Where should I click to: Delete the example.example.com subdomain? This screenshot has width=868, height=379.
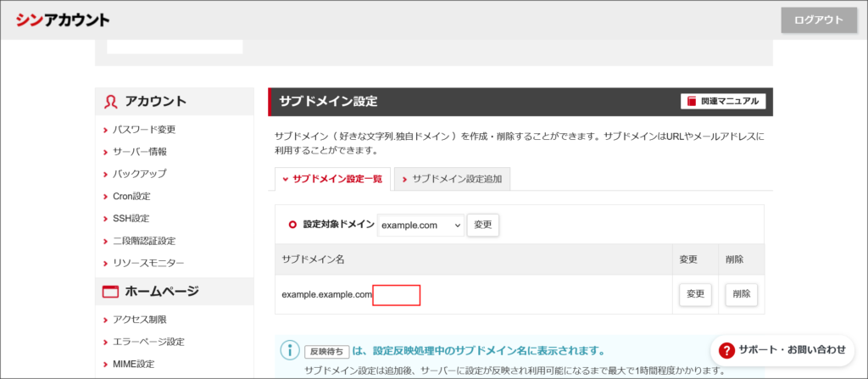point(741,294)
